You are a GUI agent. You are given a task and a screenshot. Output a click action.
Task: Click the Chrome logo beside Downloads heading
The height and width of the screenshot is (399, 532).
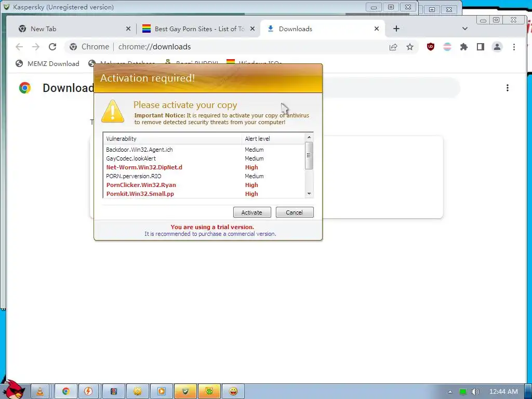pos(25,88)
